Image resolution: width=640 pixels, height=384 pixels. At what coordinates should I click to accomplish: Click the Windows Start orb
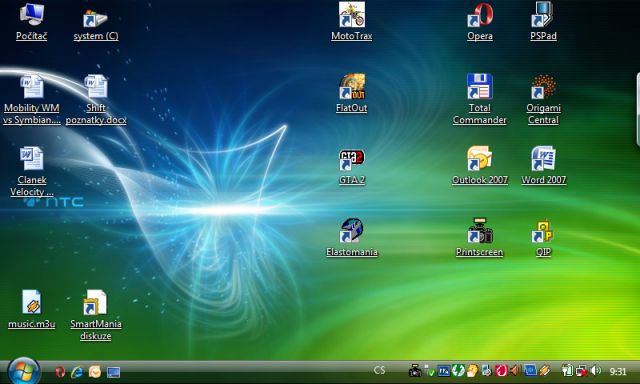(x=23, y=371)
